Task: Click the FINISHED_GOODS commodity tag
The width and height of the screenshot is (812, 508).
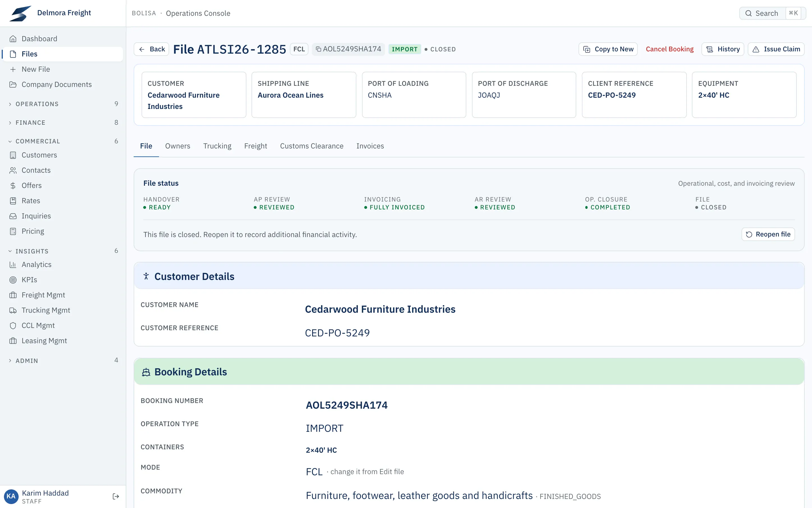Action: coord(570,497)
